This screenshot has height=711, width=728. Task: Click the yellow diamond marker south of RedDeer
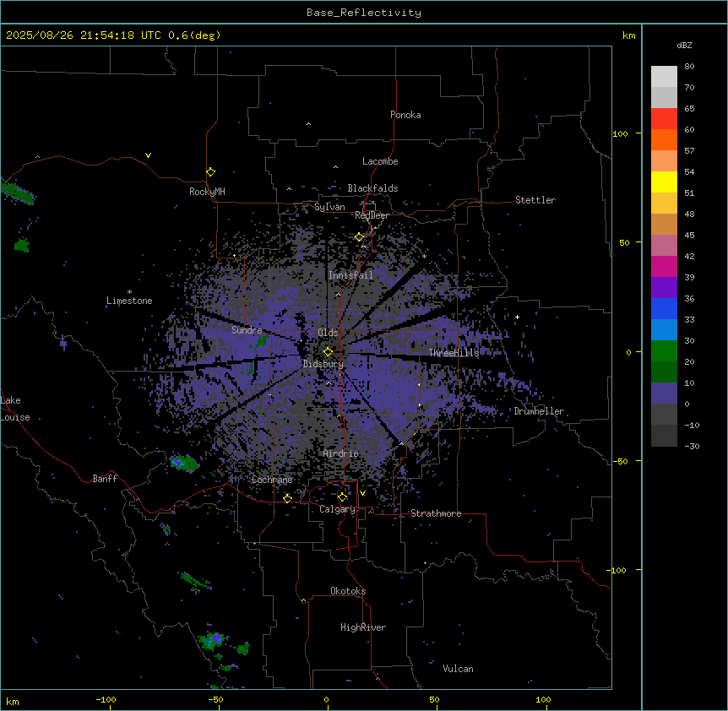tap(359, 237)
